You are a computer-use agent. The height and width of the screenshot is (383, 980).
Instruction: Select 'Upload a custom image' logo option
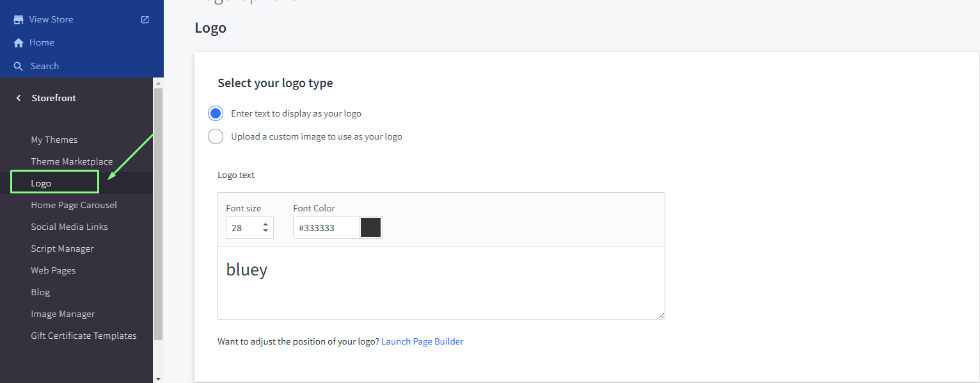coord(216,136)
